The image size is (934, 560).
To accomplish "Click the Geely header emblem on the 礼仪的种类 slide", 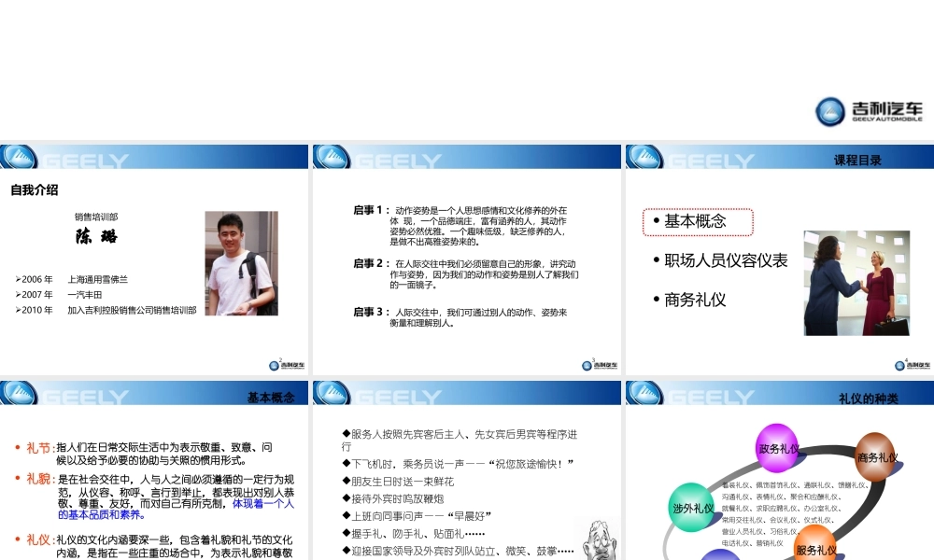I will point(644,393).
